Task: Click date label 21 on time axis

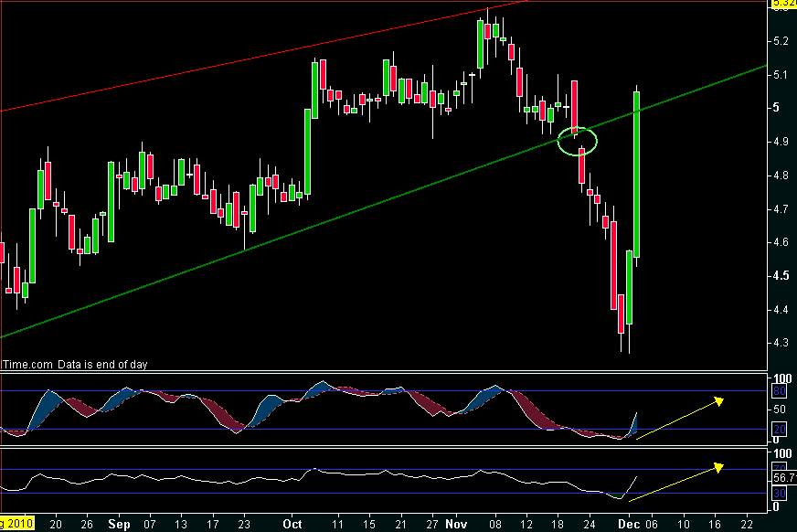Action: pyautogui.click(x=400, y=524)
